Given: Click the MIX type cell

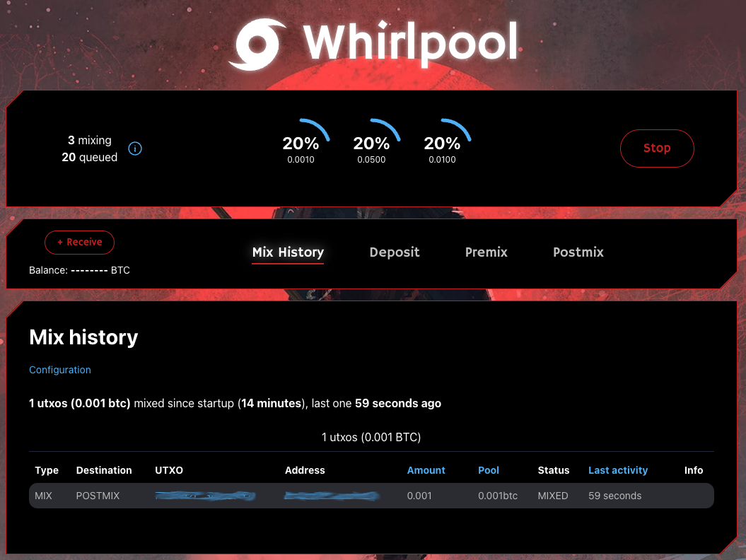Looking at the screenshot, I should (x=43, y=496).
